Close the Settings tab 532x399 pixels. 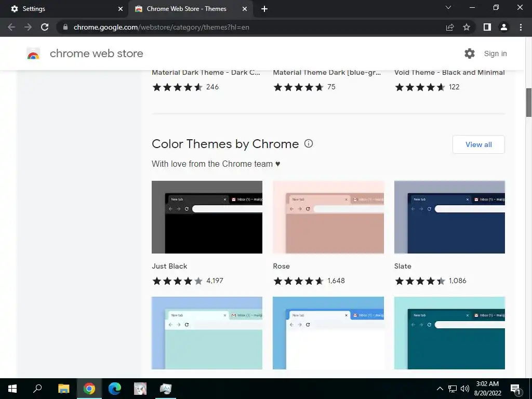click(121, 9)
